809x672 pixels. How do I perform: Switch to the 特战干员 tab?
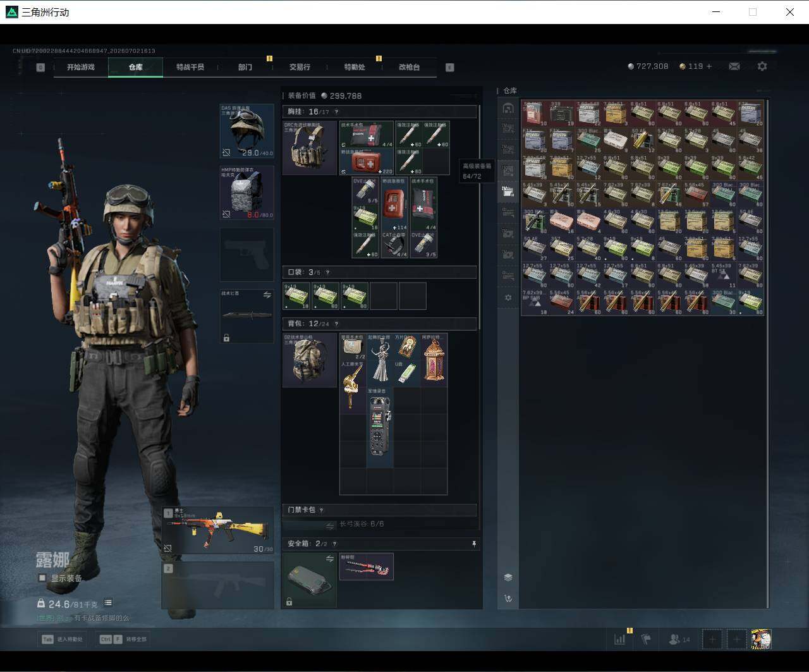pyautogui.click(x=190, y=67)
